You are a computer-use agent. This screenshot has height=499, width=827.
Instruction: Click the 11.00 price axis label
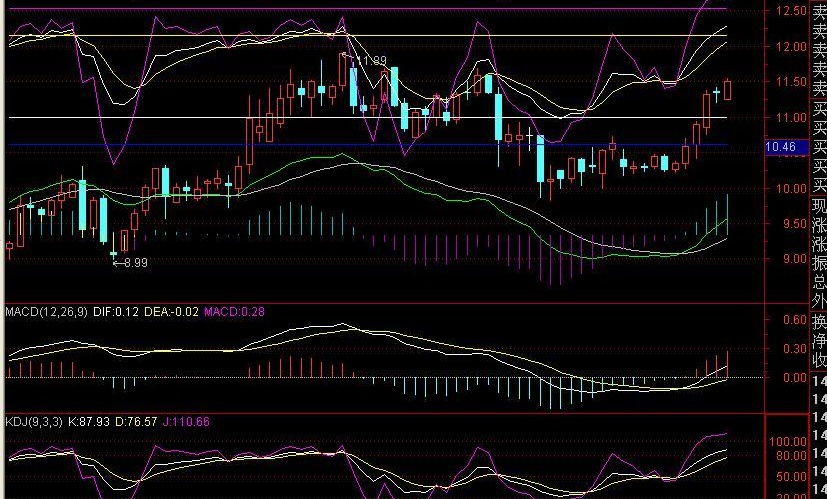(x=792, y=118)
